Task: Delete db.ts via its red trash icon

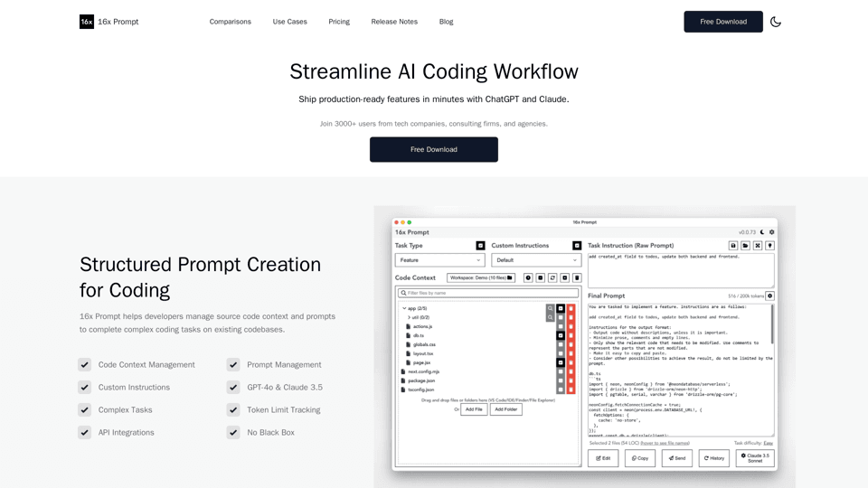Action: [571, 336]
